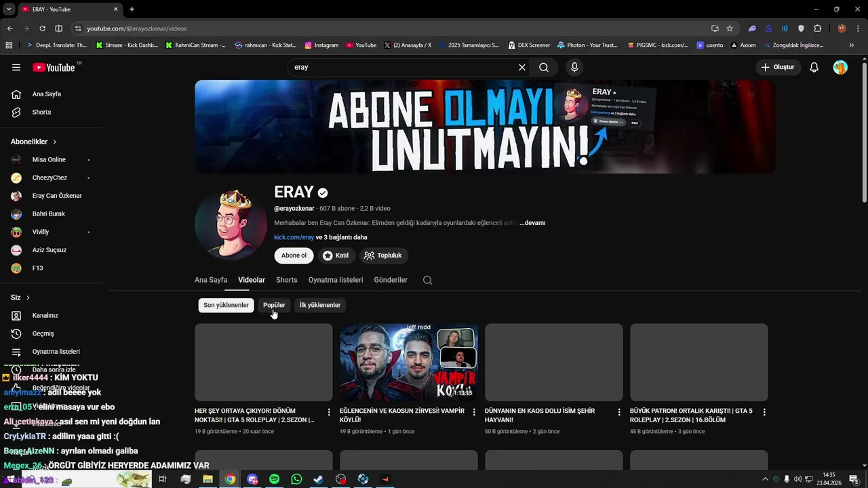Open video options for BÜYÜK PATRON video
Screen dimensions: 868x488
click(x=764, y=412)
